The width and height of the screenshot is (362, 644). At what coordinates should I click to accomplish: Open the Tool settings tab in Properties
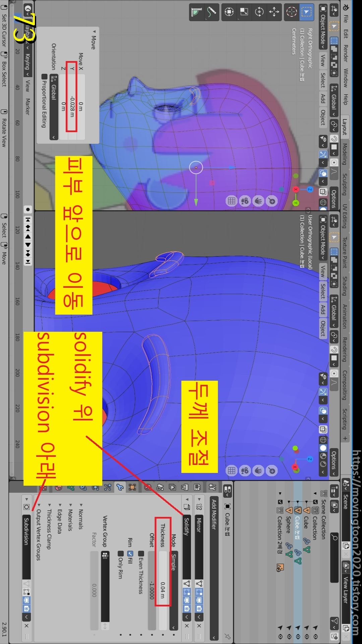[213, 487]
